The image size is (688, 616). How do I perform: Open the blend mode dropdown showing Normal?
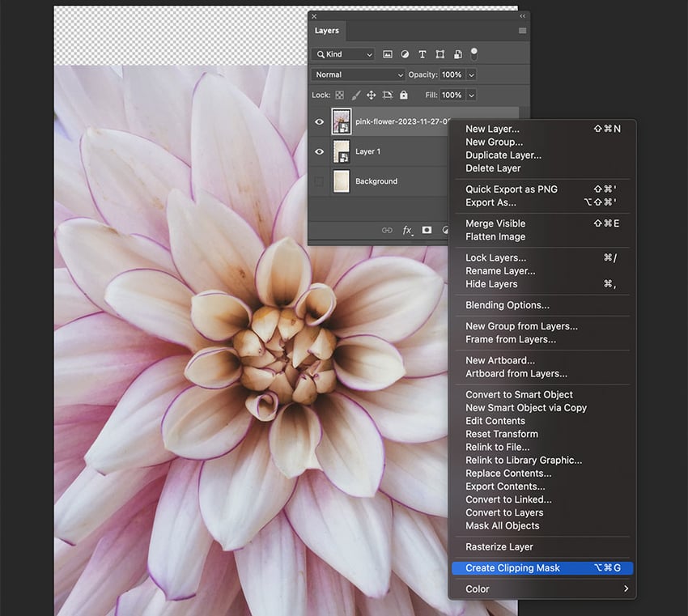[x=358, y=74]
